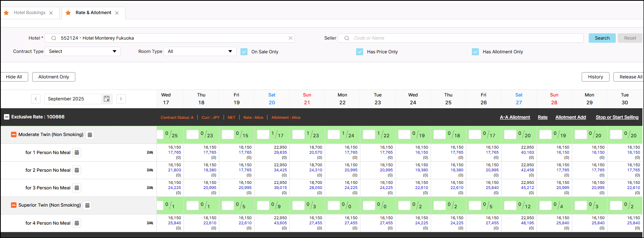Expand the Room Type dropdown
The width and height of the screenshot is (644, 238).
click(200, 51)
